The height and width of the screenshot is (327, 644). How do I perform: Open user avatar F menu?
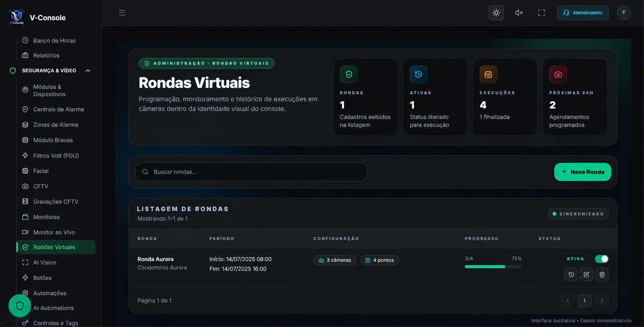pos(624,13)
